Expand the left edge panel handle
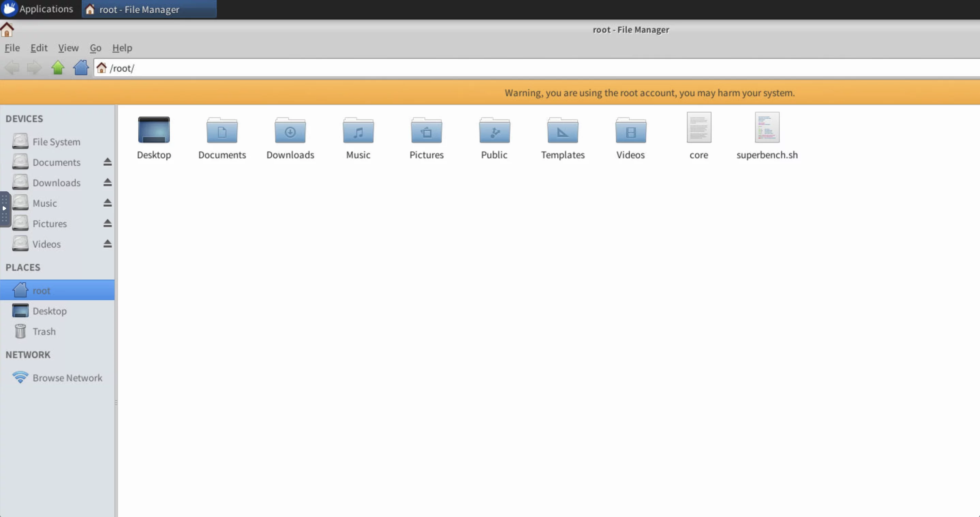The width and height of the screenshot is (980, 517). click(4, 209)
